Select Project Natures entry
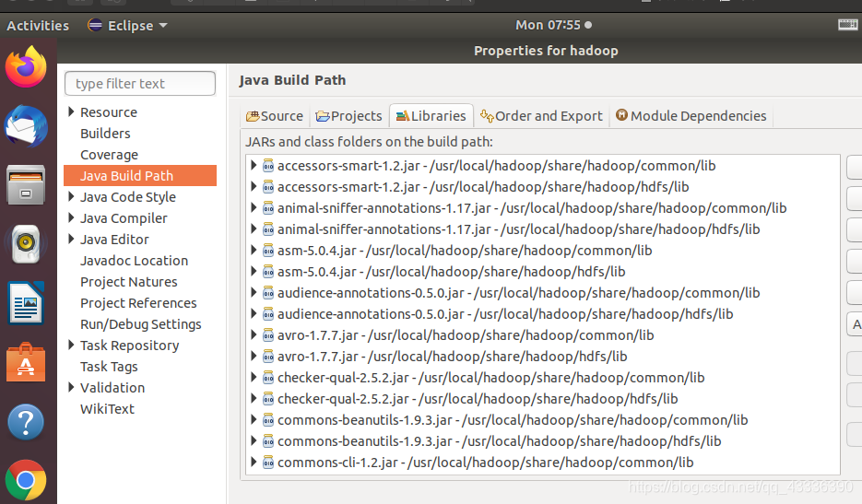862x504 pixels. point(129,282)
